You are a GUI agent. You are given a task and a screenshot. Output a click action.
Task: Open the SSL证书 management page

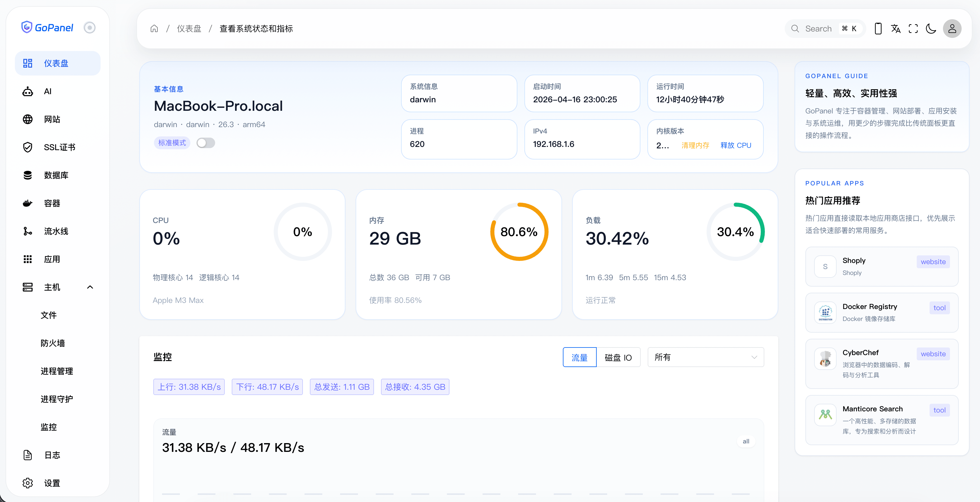tap(59, 147)
